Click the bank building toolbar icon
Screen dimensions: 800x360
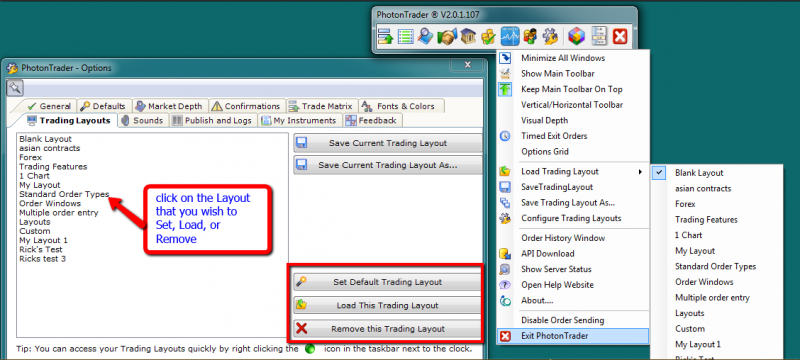468,37
